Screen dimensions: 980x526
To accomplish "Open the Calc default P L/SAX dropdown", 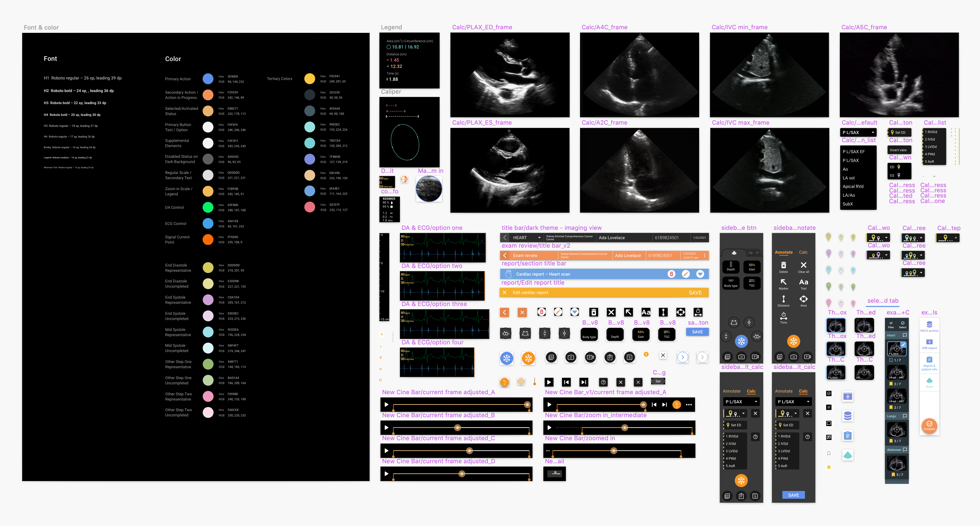I will pyautogui.click(x=858, y=132).
